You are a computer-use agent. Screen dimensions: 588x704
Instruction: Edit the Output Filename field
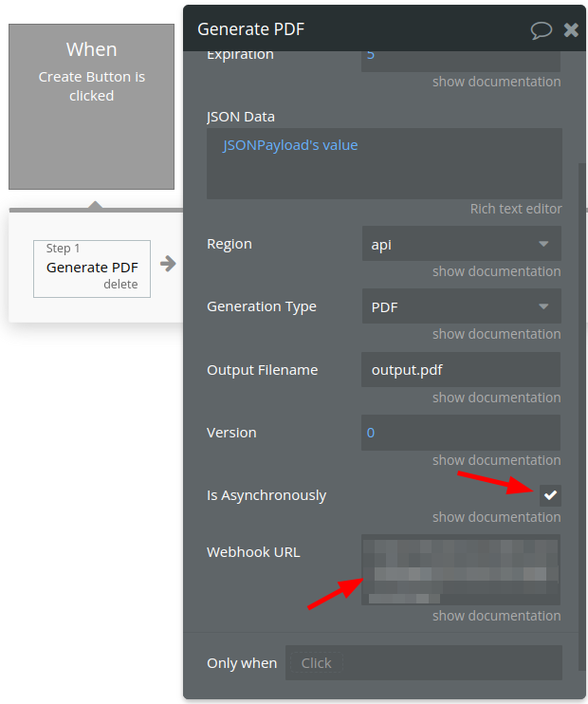pos(461,370)
